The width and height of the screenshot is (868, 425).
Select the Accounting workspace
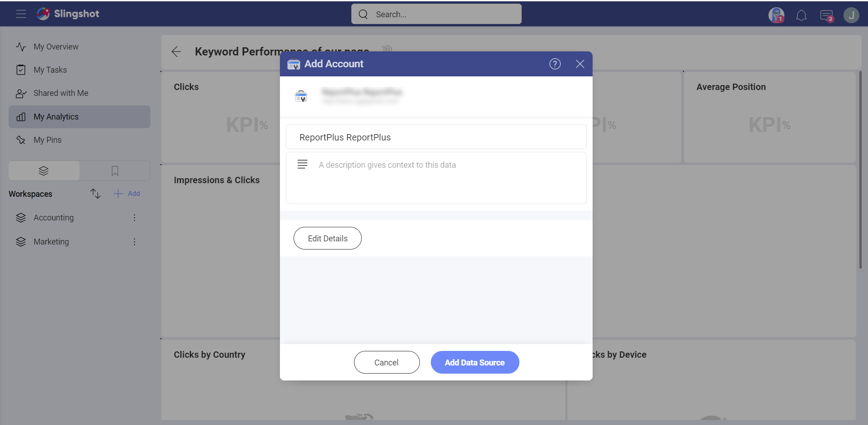coord(54,218)
